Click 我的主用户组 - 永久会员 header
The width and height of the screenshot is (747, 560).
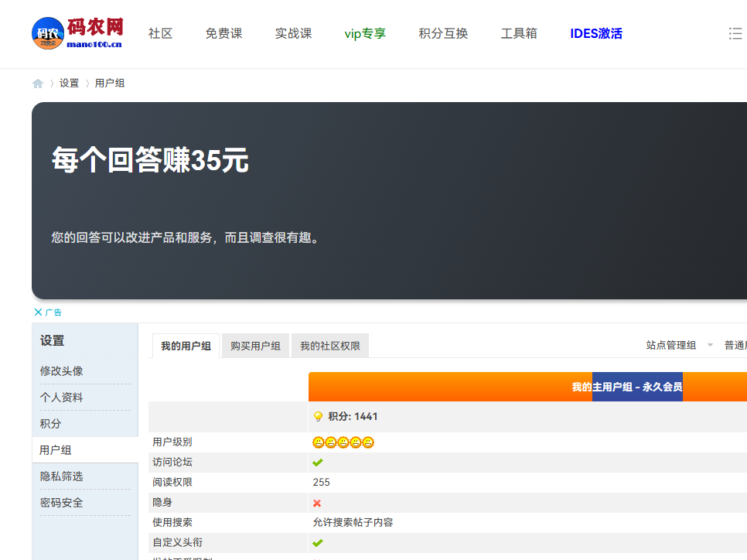(x=627, y=387)
